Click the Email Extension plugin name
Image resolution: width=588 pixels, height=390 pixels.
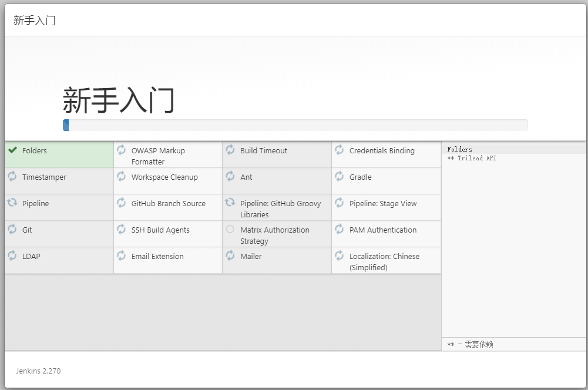tap(157, 257)
